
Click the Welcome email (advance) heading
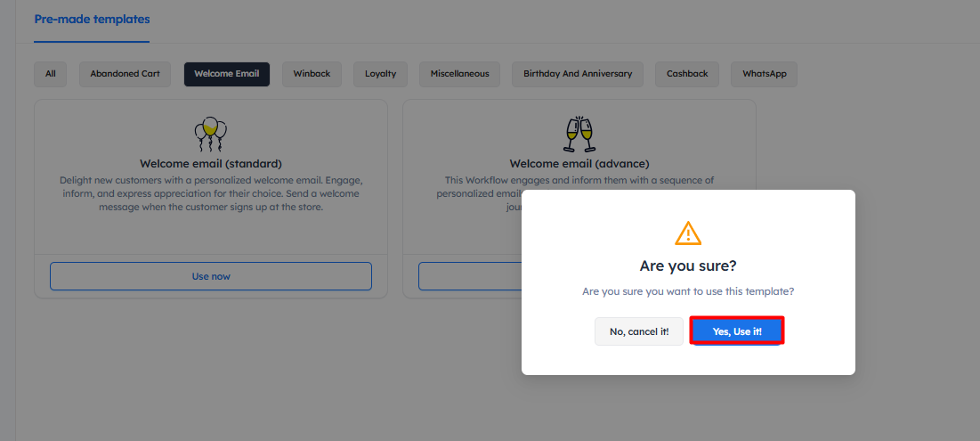point(579,164)
